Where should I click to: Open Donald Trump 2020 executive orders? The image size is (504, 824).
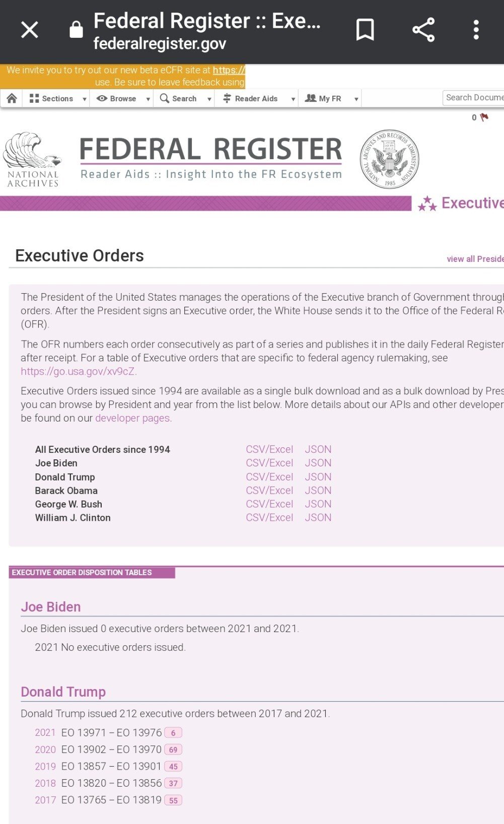[45, 749]
